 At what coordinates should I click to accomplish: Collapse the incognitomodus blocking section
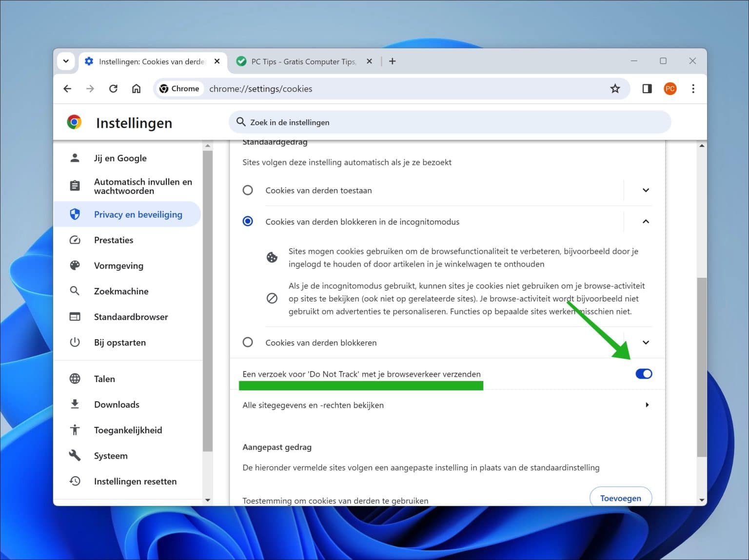(646, 221)
